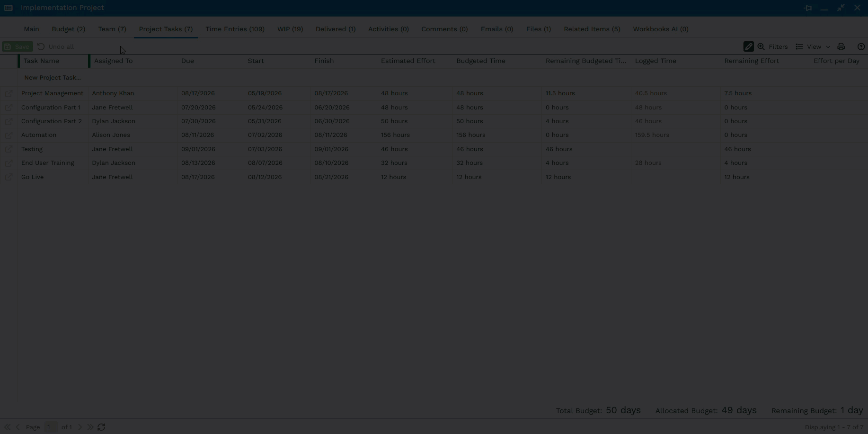
Task: Click the page number input field
Action: tap(51, 427)
